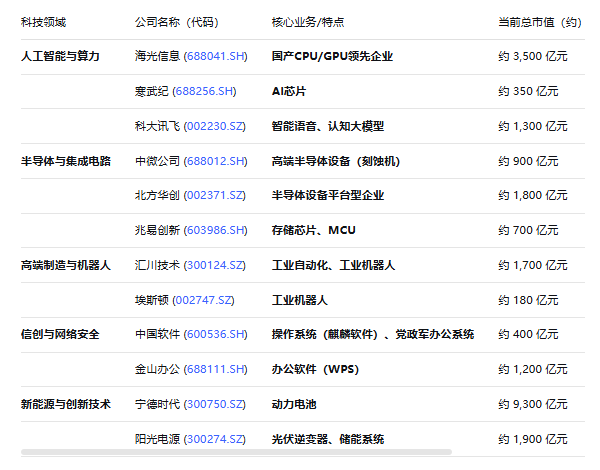Click the 高端制造与机器人 category cell

66,265
